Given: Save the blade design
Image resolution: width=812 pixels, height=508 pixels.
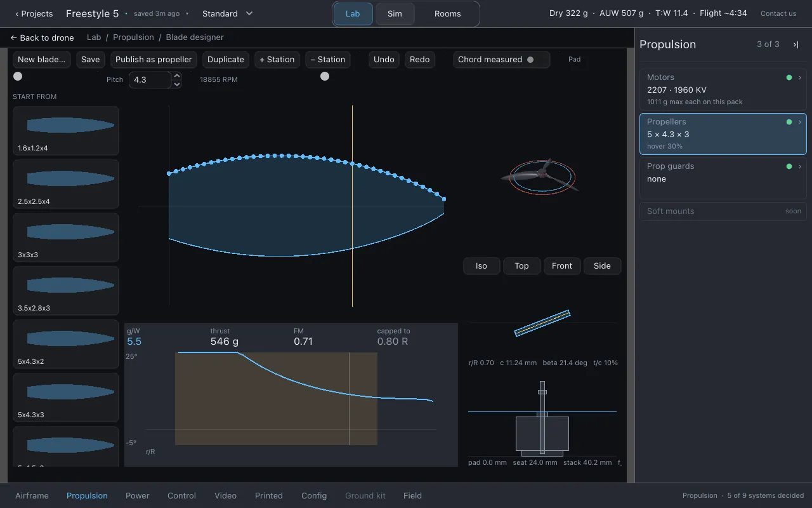Looking at the screenshot, I should tap(91, 60).
